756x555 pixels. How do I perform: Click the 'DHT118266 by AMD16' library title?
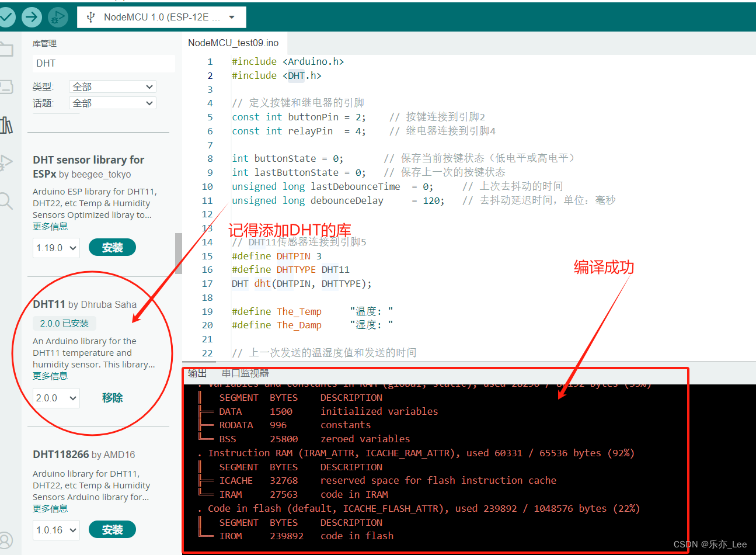(x=84, y=454)
